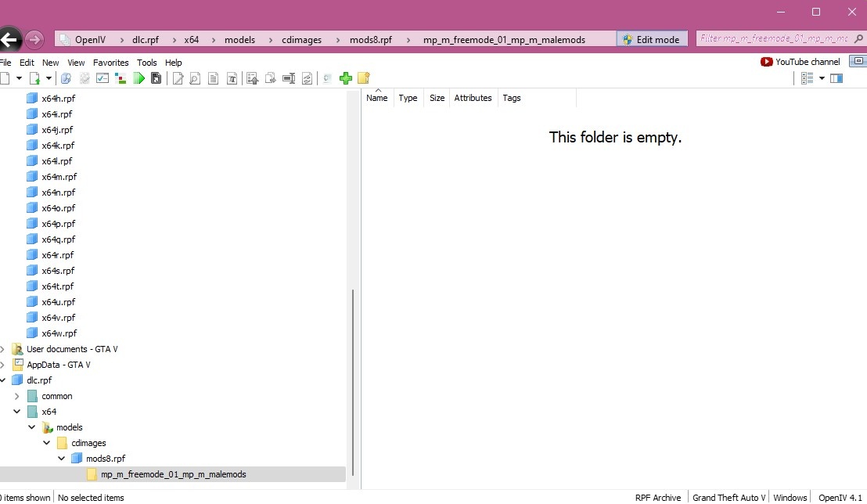
Task: Toggle the preview pane layout button
Action: (x=836, y=78)
